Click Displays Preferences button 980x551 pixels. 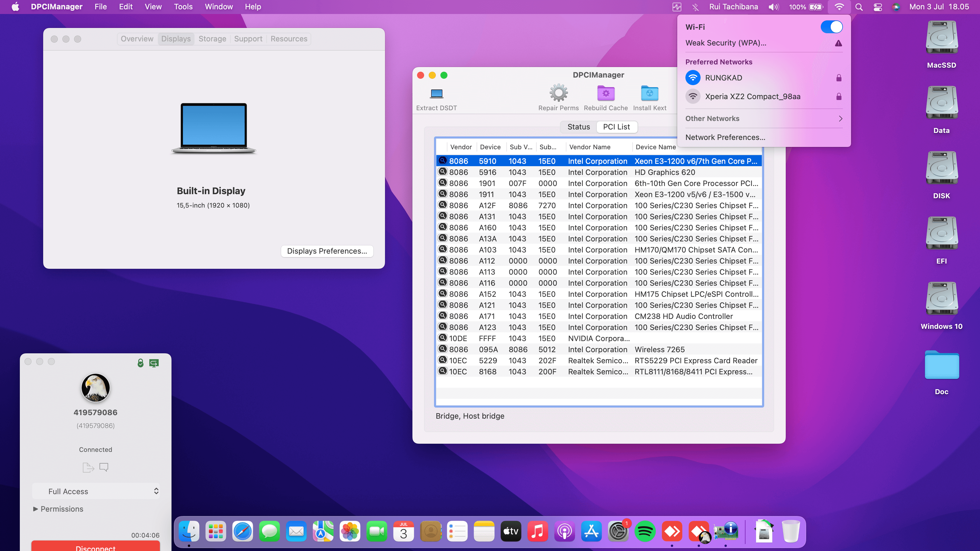(327, 251)
